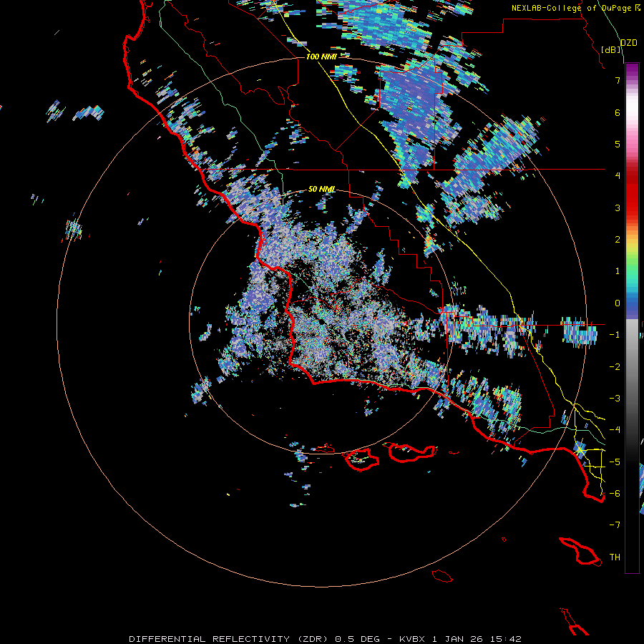Click the 2 value on the dB scale
The image size is (644, 644).
[x=618, y=239]
